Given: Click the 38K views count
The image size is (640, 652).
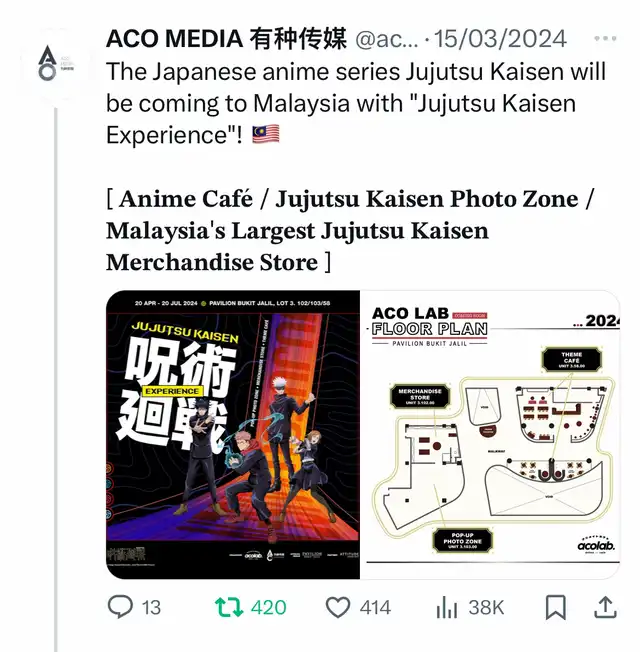Looking at the screenshot, I should click(x=486, y=608).
